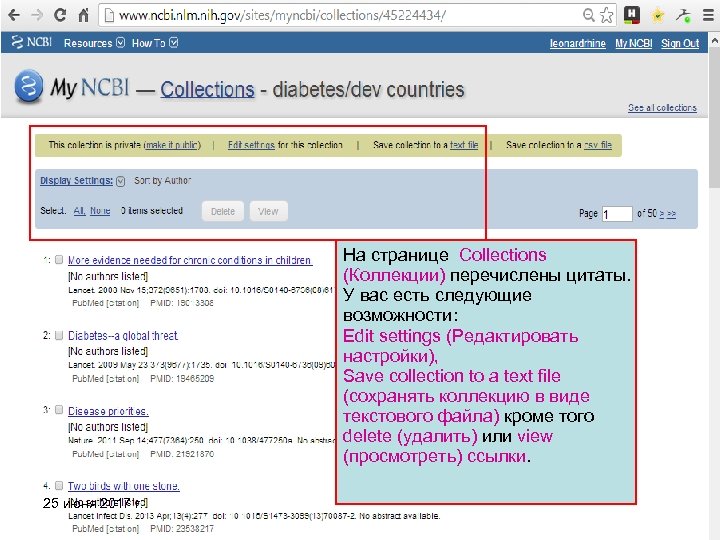The height and width of the screenshot is (540, 720).
Task: Select All items link
Action: (x=79, y=211)
